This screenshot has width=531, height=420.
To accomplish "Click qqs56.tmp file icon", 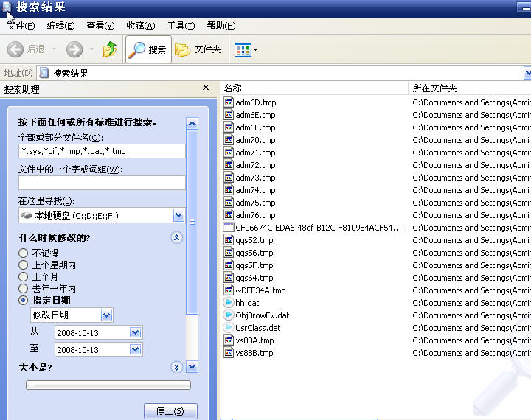I will tap(229, 252).
